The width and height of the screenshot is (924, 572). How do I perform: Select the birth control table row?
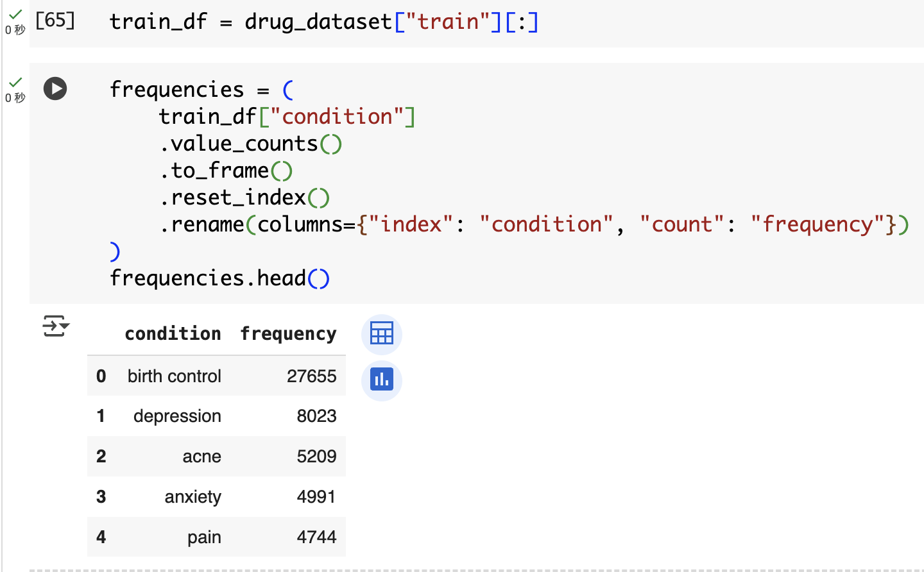point(216,376)
